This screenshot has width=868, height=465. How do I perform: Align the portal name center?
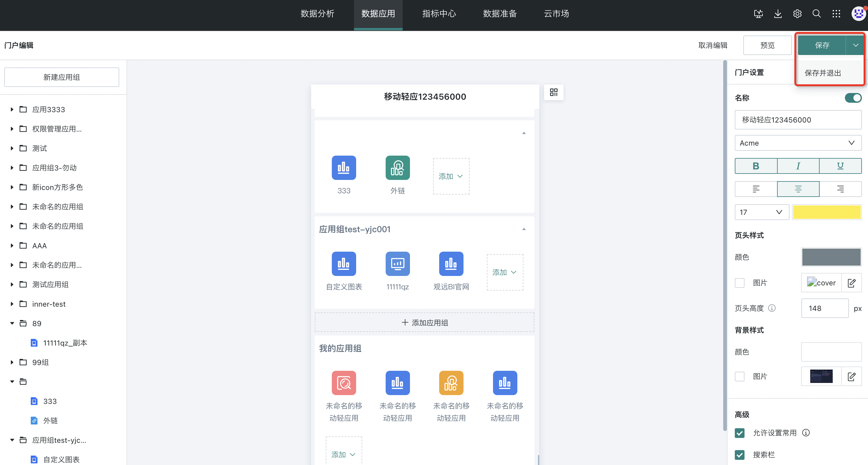tap(798, 189)
